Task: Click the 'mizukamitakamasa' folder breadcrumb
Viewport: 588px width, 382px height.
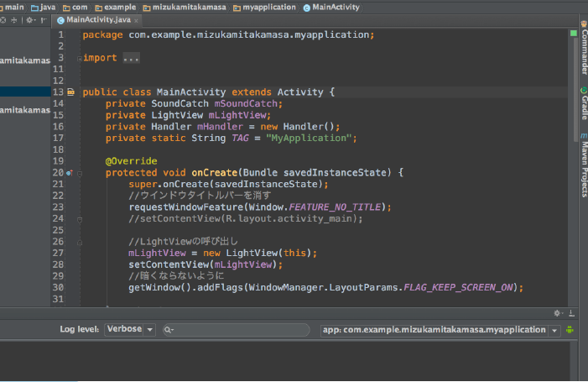Action: pos(185,7)
